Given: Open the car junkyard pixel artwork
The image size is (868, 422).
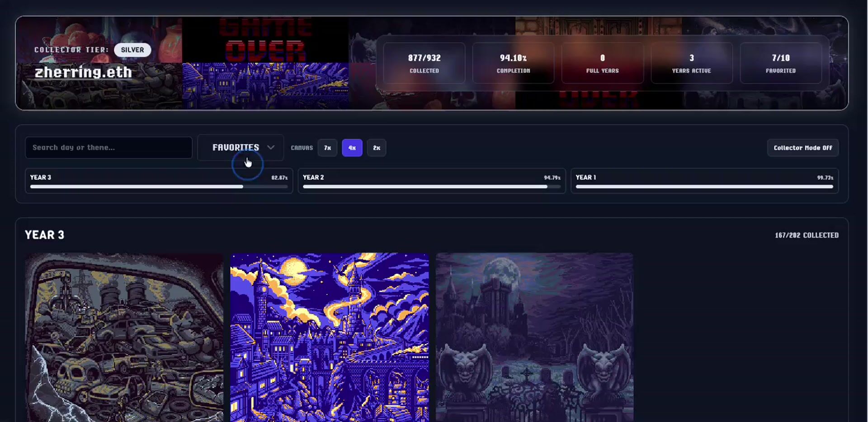Looking at the screenshot, I should [124, 337].
